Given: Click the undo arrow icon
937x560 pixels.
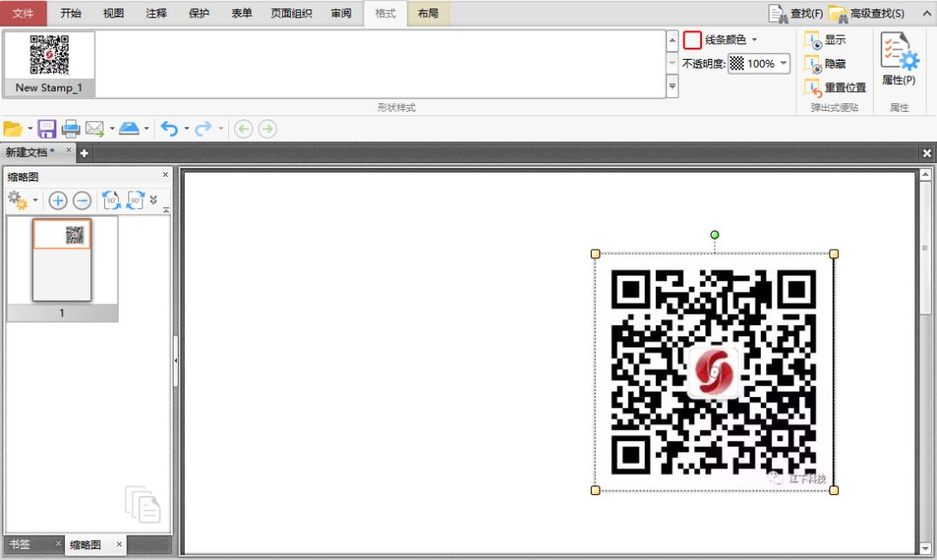Looking at the screenshot, I should pyautogui.click(x=170, y=129).
